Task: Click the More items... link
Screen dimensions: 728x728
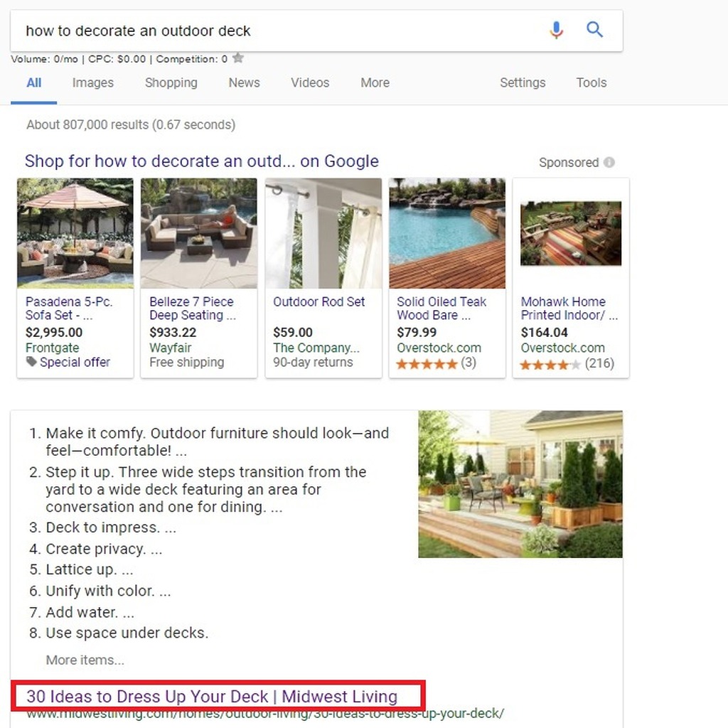Action: pos(85,660)
